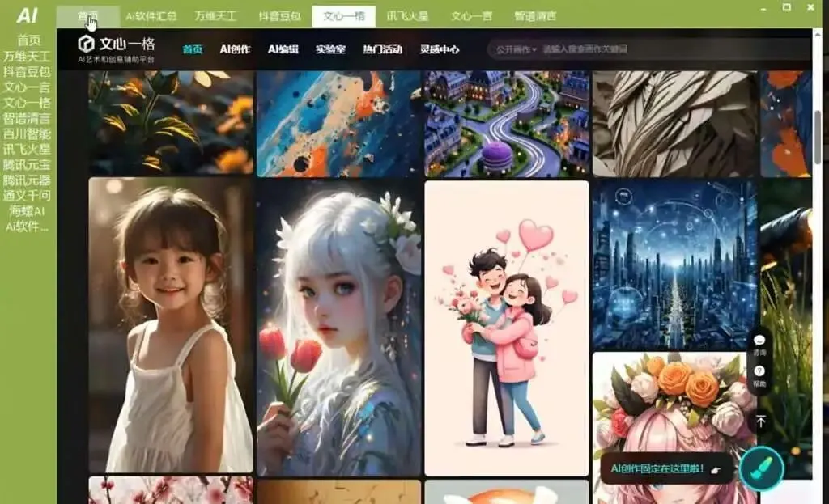Switch to the 万维天工 top tab
The width and height of the screenshot is (829, 504).
point(215,16)
